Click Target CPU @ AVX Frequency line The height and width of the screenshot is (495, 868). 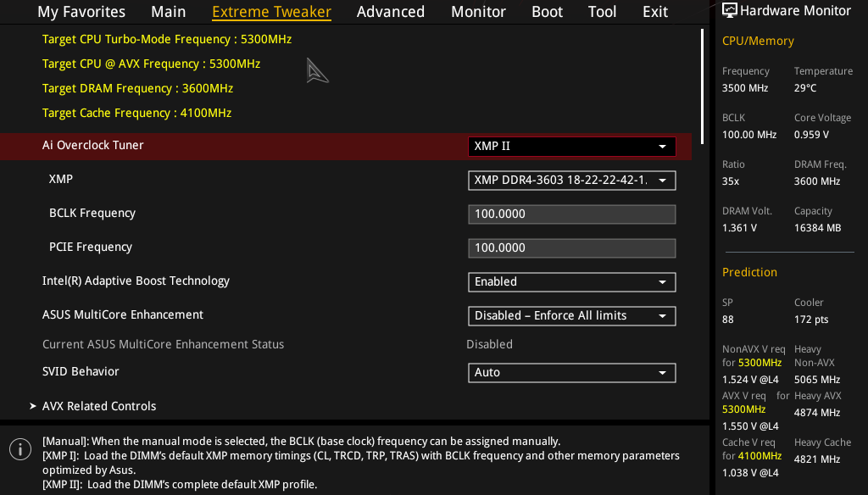(x=151, y=64)
